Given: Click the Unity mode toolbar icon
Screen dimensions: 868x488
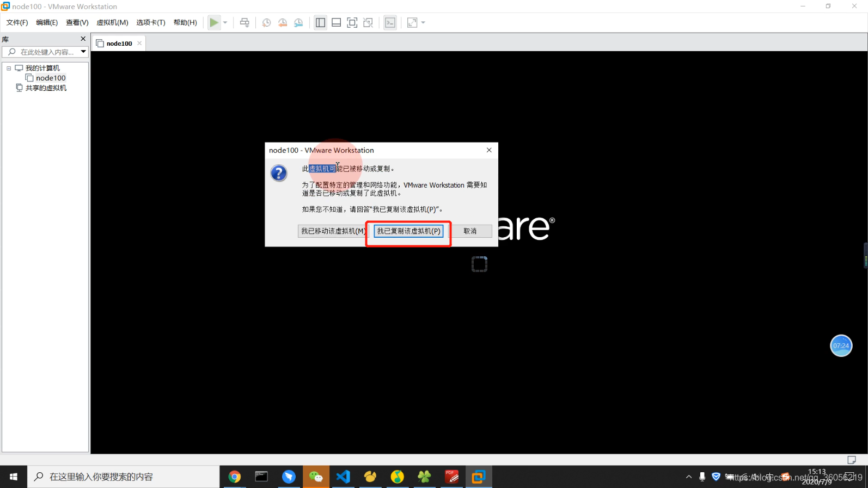Looking at the screenshot, I should click(368, 22).
